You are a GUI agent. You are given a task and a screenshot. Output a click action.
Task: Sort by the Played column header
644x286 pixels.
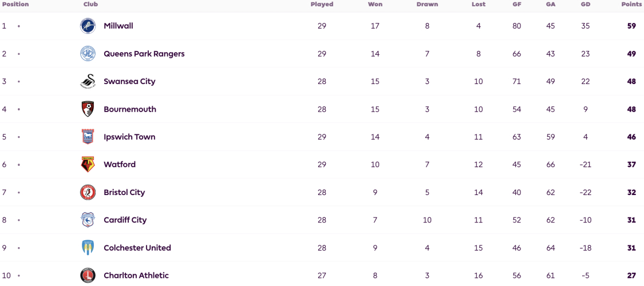point(322,5)
